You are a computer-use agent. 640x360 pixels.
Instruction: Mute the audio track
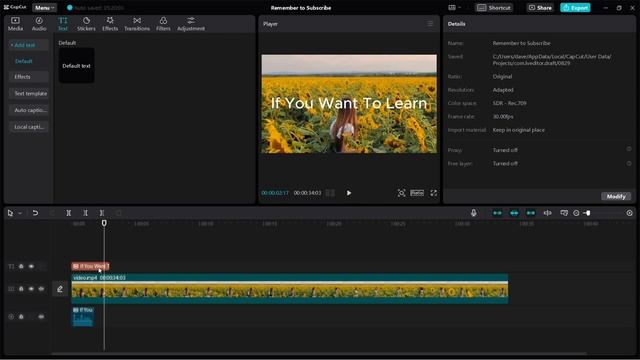pyautogui.click(x=41, y=316)
